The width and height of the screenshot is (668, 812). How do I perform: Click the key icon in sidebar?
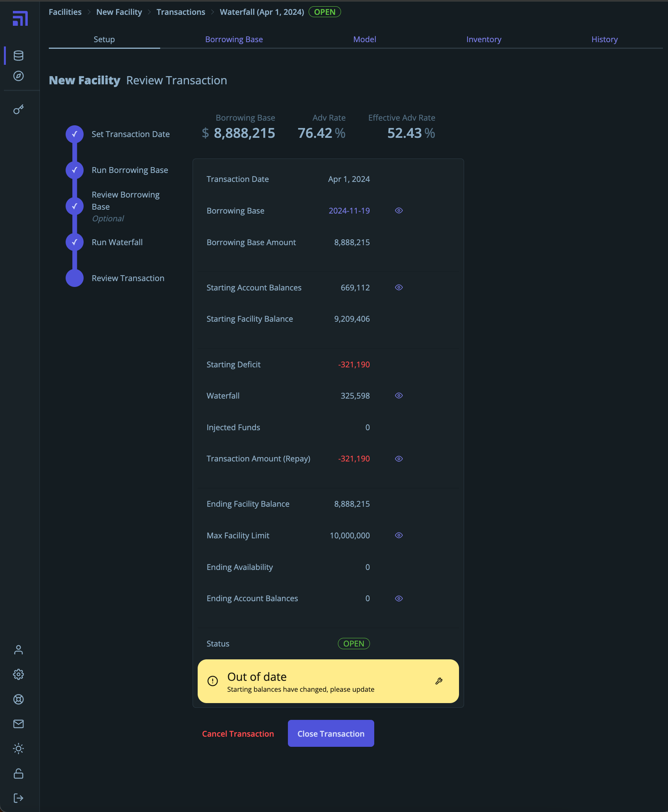(x=18, y=109)
